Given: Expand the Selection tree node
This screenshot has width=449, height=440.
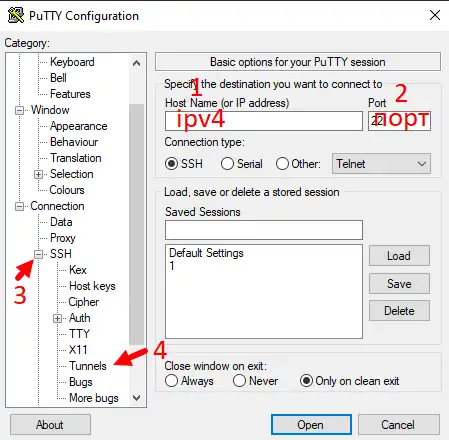Looking at the screenshot, I should tap(38, 174).
